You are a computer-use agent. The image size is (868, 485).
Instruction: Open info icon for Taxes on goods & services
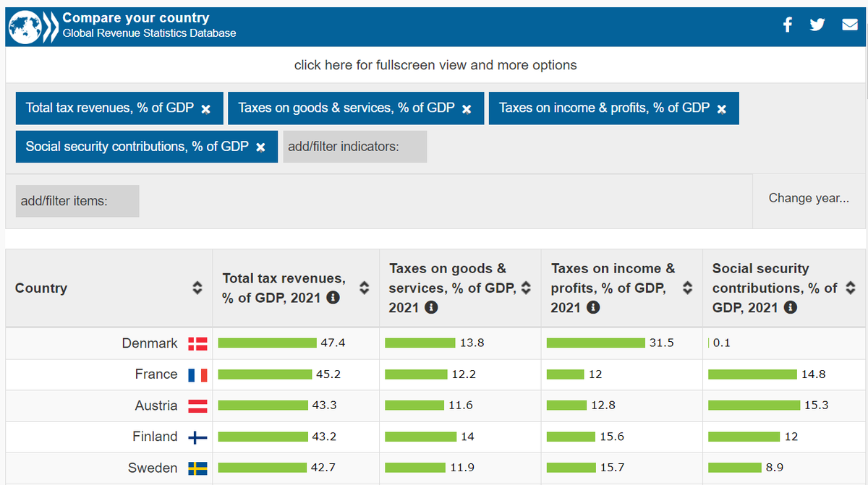click(x=431, y=307)
